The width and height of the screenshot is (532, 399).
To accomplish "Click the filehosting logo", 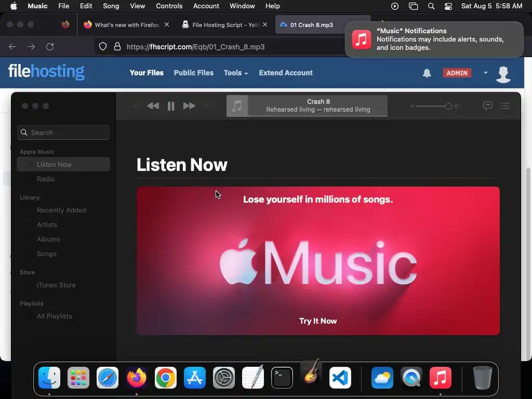I will coord(46,72).
